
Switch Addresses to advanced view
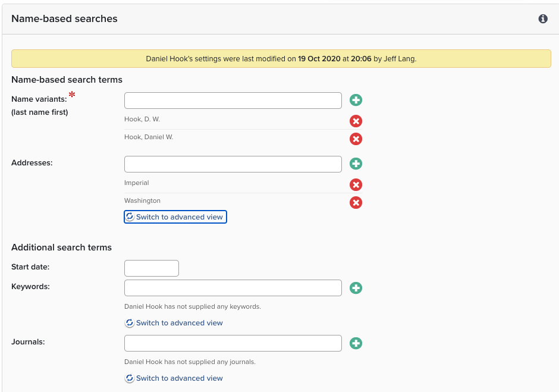click(x=175, y=217)
